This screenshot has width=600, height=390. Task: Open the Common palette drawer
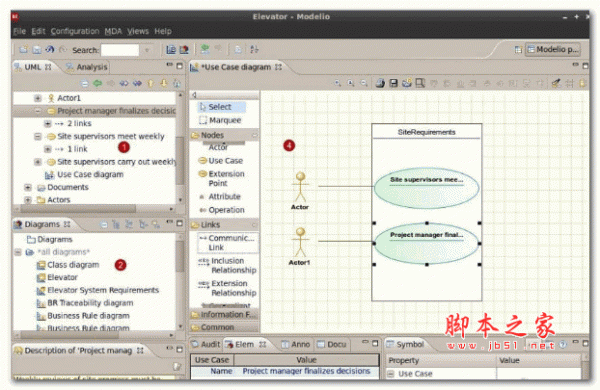coord(224,328)
